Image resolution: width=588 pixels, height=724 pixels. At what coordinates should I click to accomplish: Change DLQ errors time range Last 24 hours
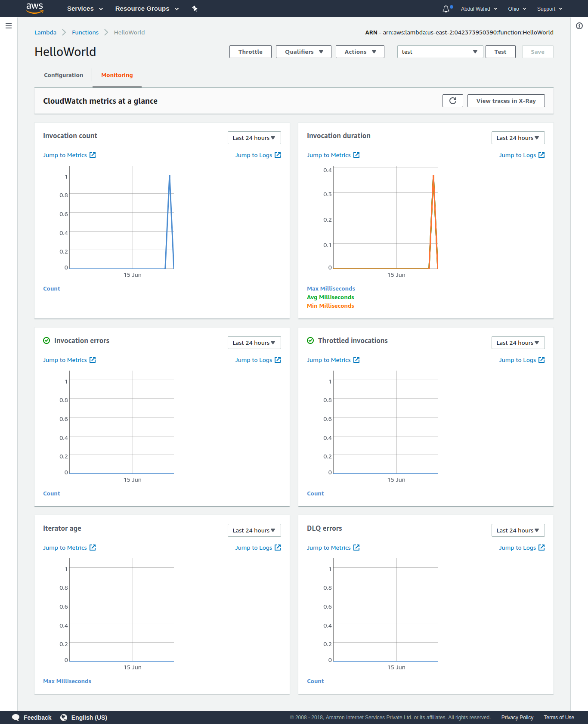click(x=518, y=530)
